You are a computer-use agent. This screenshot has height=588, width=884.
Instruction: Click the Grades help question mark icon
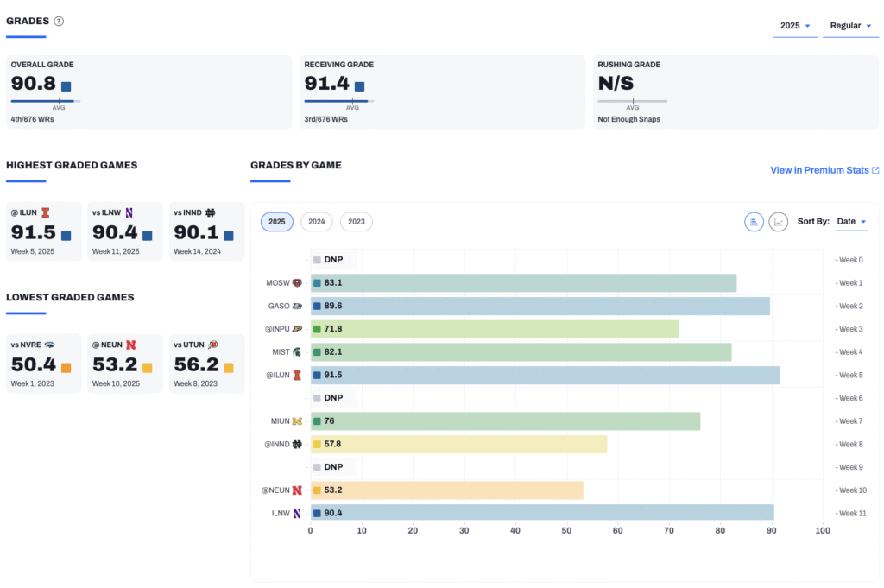[x=59, y=22]
